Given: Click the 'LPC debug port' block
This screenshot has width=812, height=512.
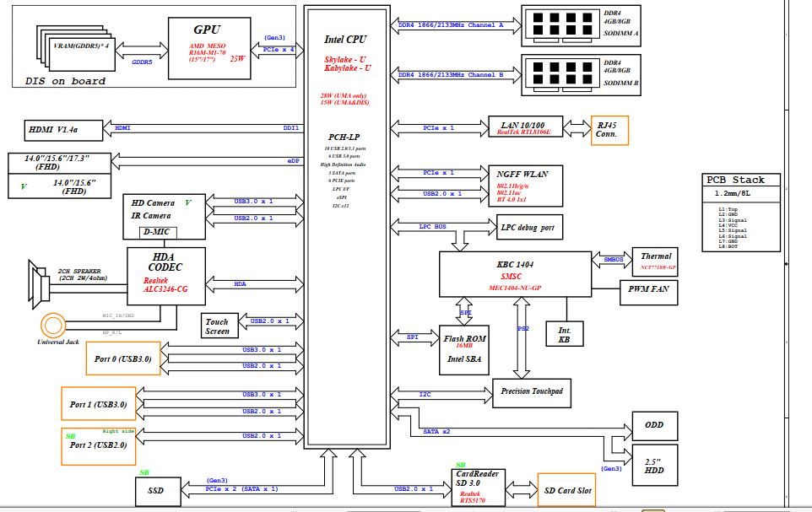Looking at the screenshot, I should tap(529, 227).
